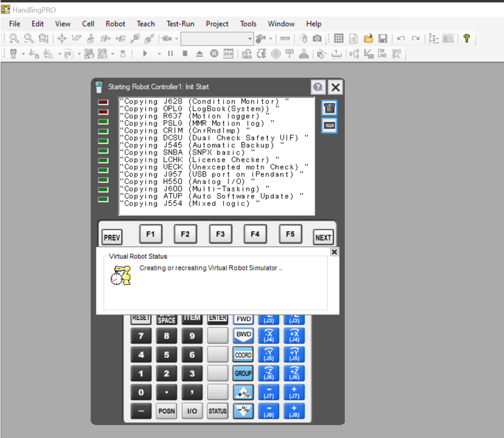Open the measure ruler tool

coord(285,38)
